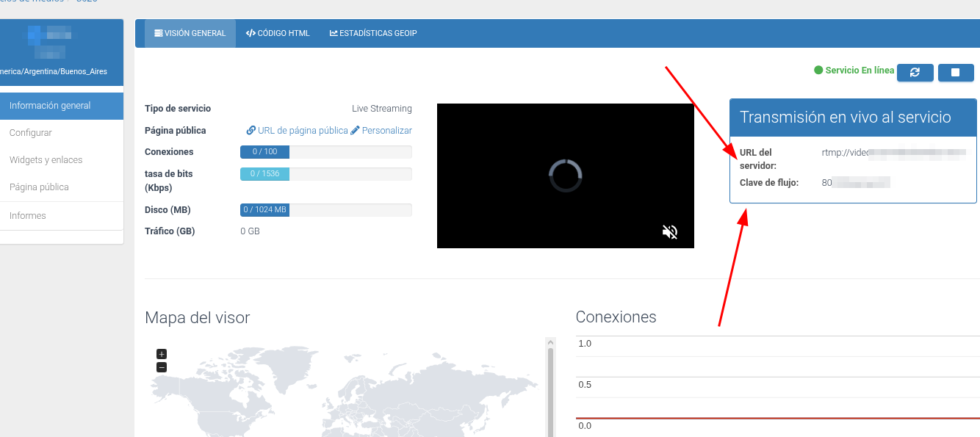Click the Buenos_Aires timezone text
Image resolution: width=980 pixels, height=437 pixels.
click(x=54, y=72)
